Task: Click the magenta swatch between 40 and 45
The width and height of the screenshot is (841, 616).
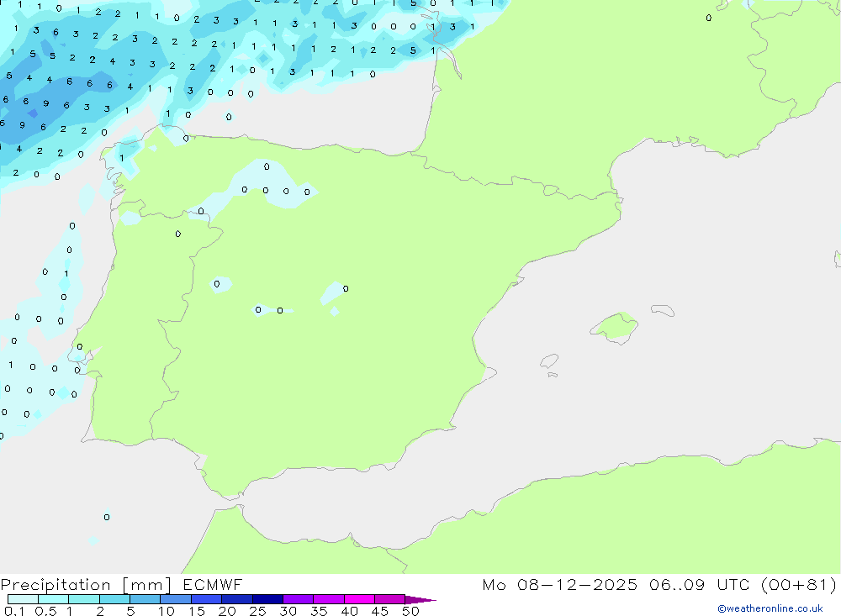Action: [x=359, y=599]
